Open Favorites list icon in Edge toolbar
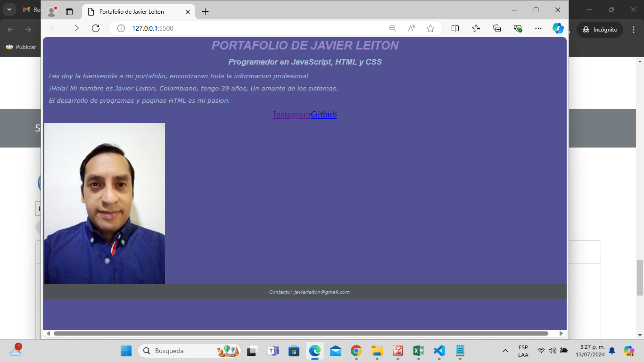 coord(476,28)
